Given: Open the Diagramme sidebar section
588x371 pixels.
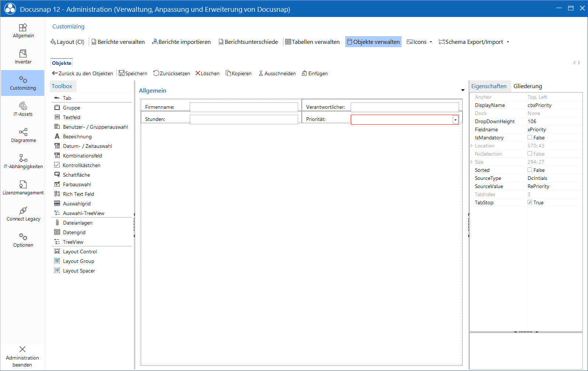Looking at the screenshot, I should pos(23,135).
